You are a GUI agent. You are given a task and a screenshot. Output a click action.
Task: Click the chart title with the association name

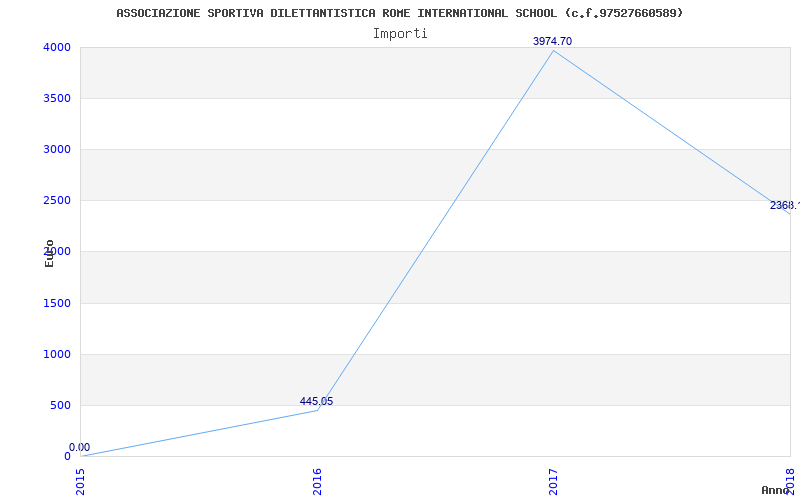(399, 13)
